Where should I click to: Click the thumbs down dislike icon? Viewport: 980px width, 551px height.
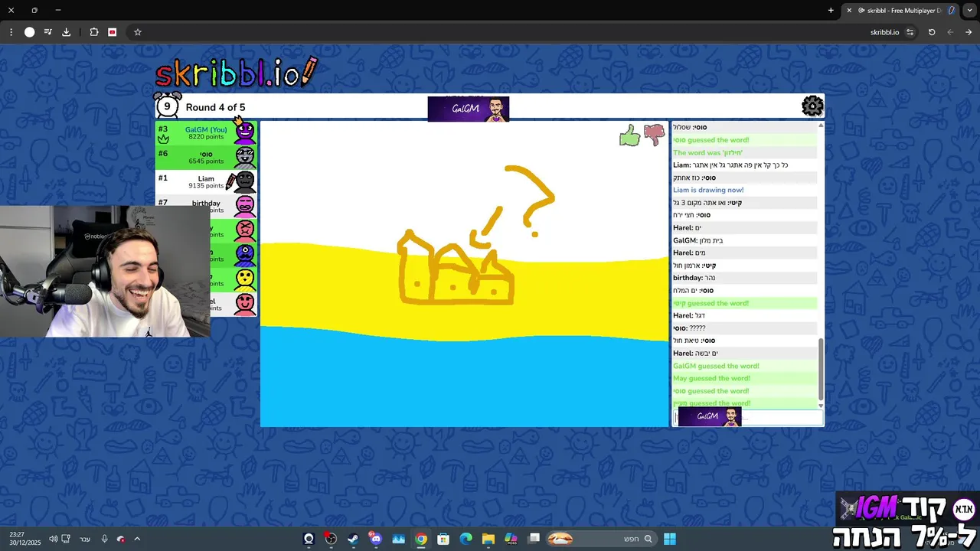655,135
